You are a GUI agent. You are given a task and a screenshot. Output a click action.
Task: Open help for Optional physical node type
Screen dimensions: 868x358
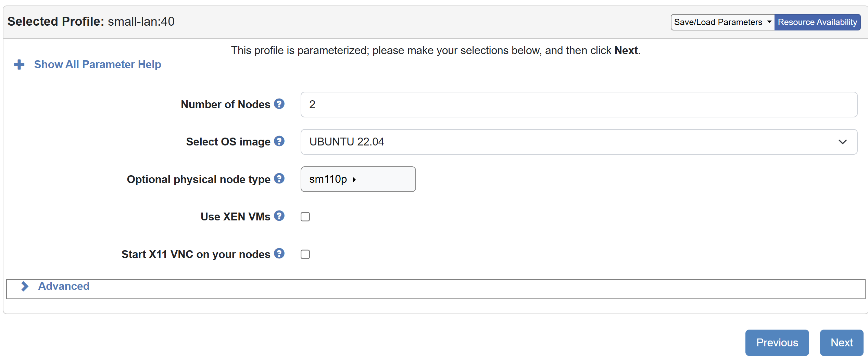(x=279, y=178)
